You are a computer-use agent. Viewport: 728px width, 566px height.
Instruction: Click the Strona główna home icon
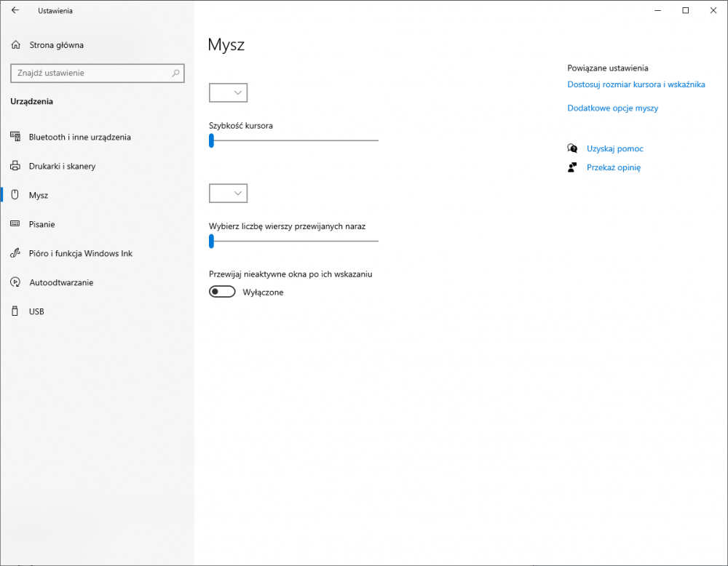point(15,44)
